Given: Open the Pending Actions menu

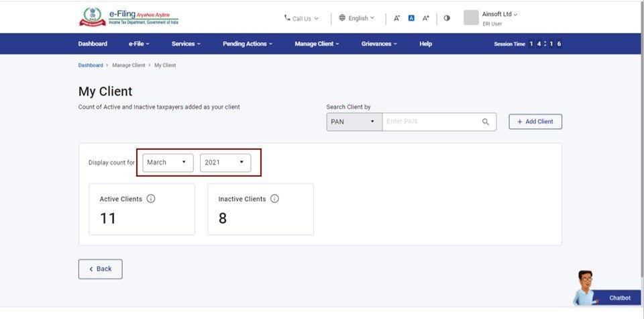Looking at the screenshot, I should [248, 44].
